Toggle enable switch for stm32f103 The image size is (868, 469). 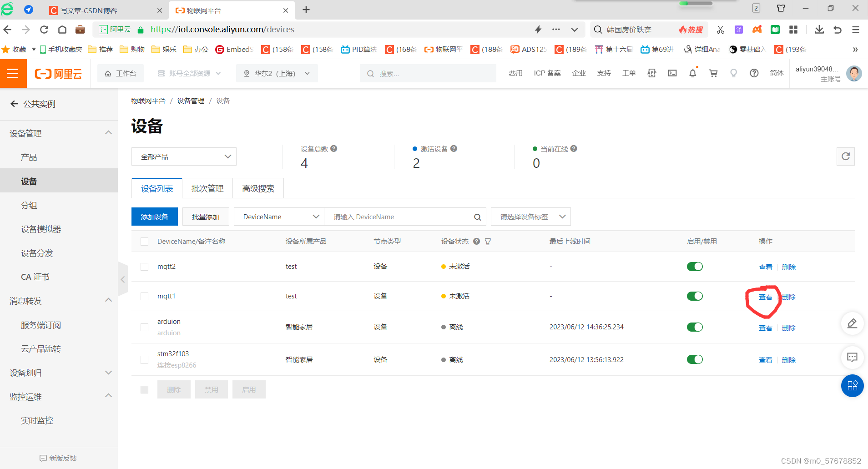pyautogui.click(x=695, y=359)
